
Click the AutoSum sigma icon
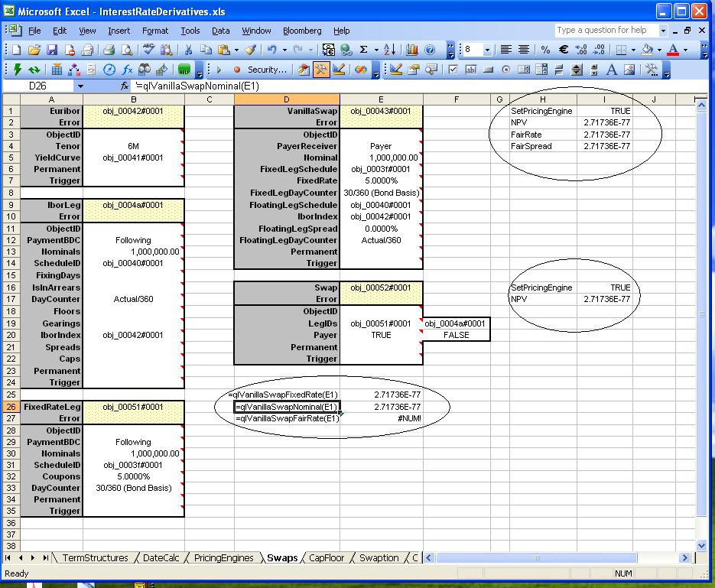pos(364,50)
